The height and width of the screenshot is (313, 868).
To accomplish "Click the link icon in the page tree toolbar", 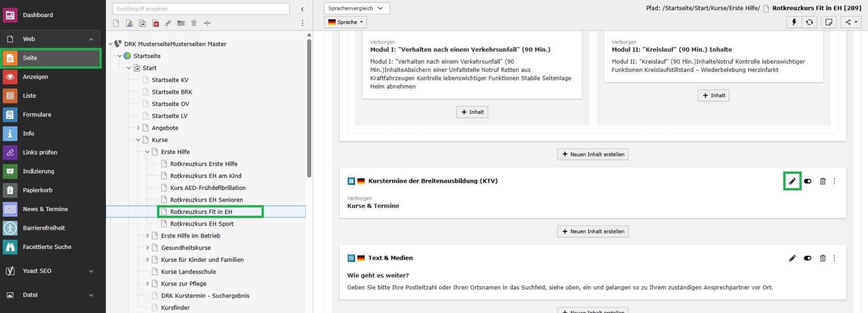I will (x=168, y=23).
